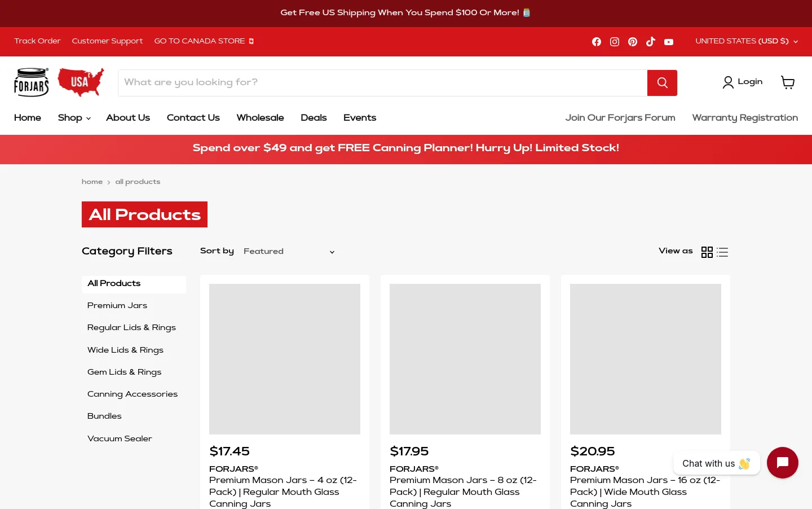Open the United States (USD $) currency selector

[x=747, y=41]
